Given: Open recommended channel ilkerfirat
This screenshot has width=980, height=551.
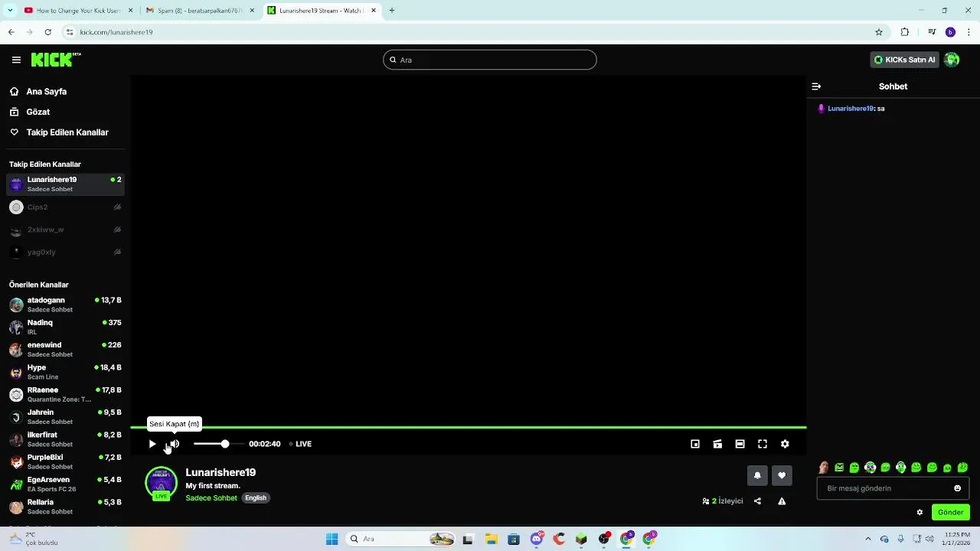Looking at the screenshot, I should coord(65,439).
